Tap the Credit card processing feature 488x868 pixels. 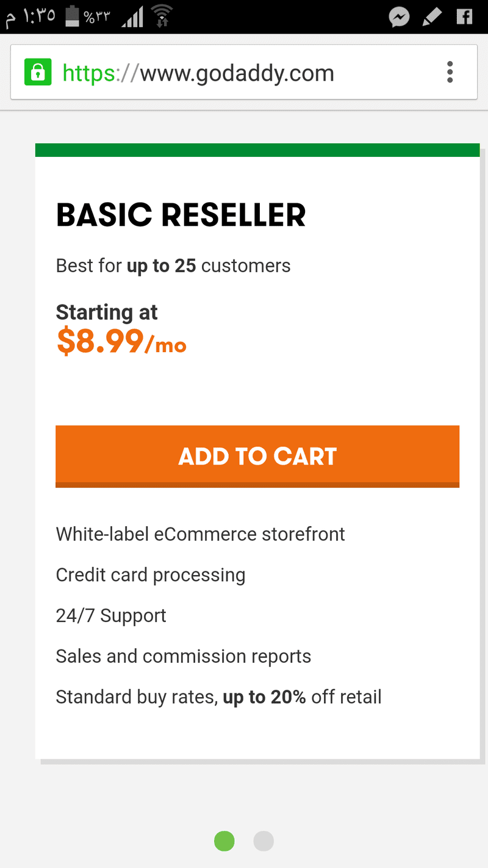[150, 575]
